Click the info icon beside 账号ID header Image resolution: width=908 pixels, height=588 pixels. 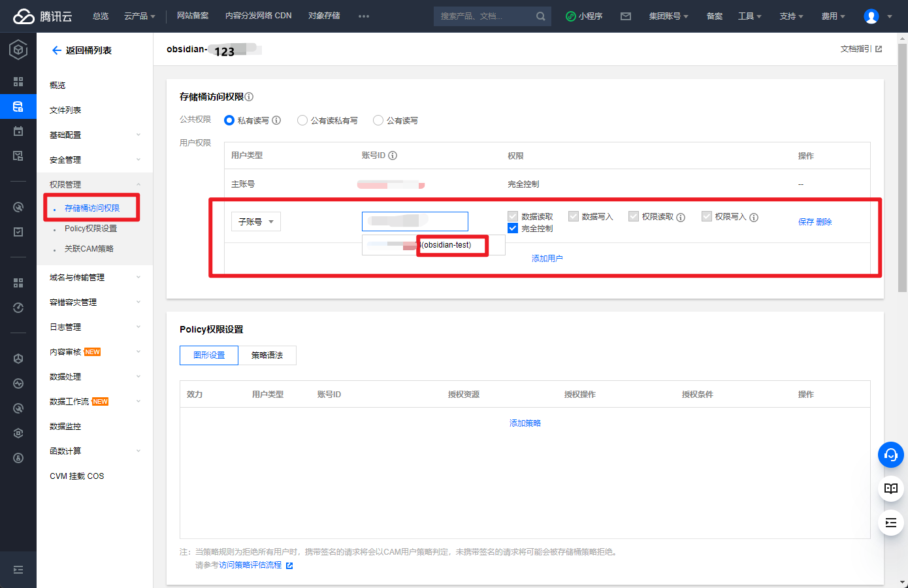pyautogui.click(x=393, y=155)
